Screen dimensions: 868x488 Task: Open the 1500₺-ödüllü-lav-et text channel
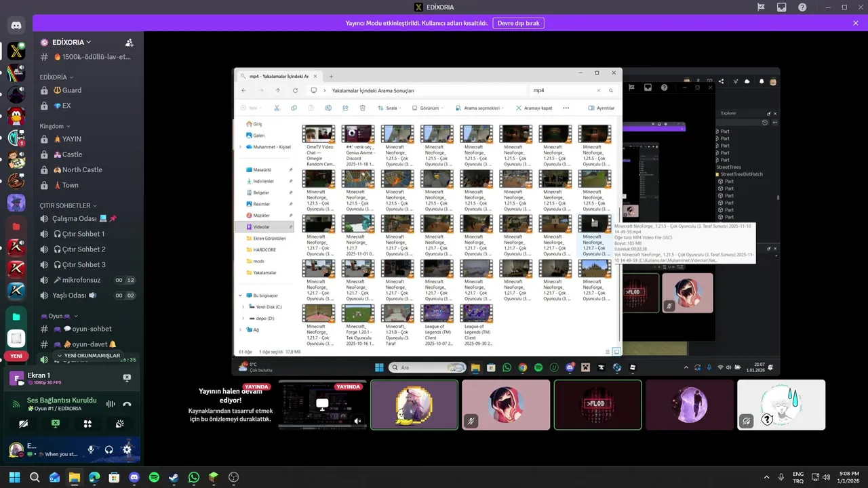click(87, 57)
